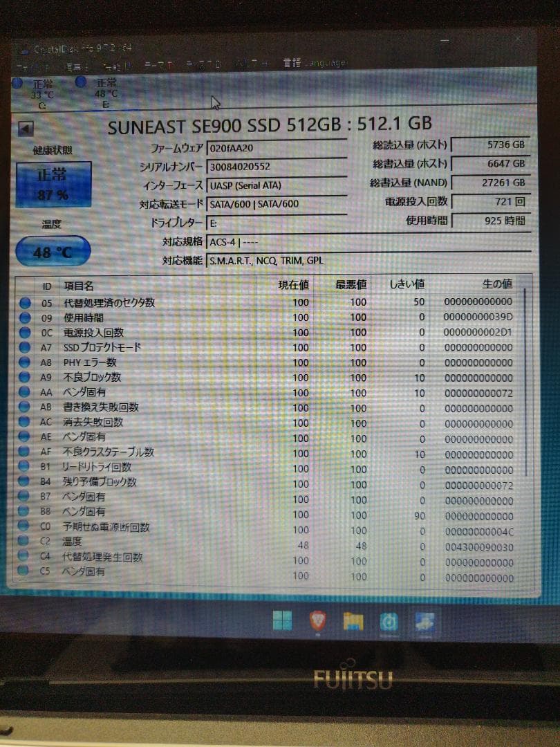
Task: Click the power-on count value 721 回
Action: [490, 201]
